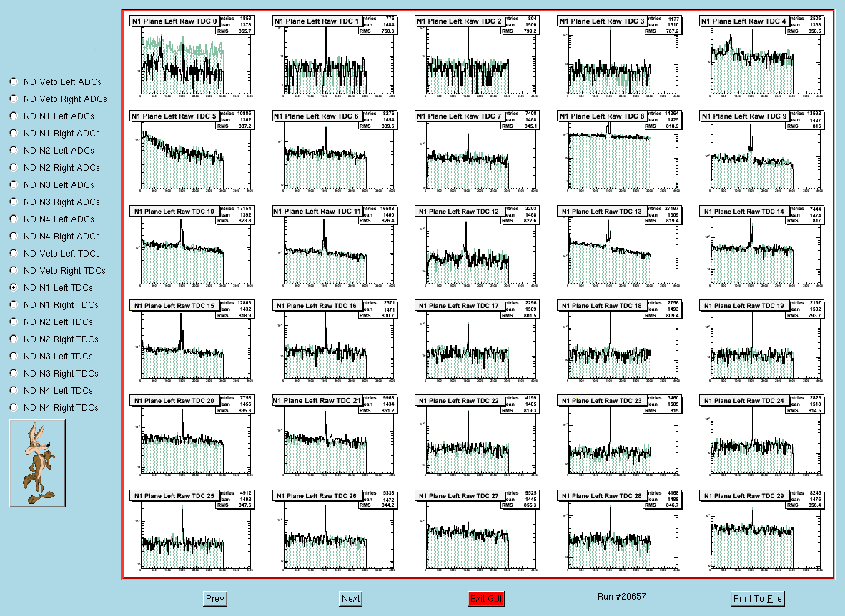Select the Raw TDC 19 histogram
The width and height of the screenshot is (845, 616).
tap(761, 342)
